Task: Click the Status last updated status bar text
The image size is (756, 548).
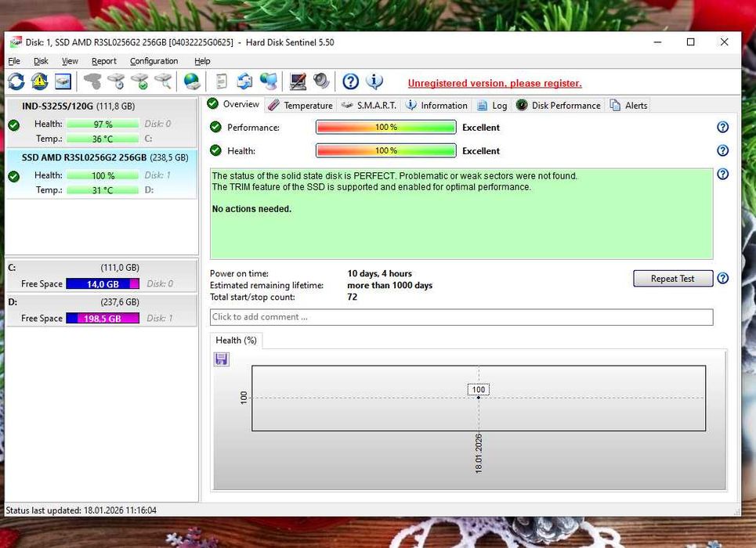Action: point(81,510)
